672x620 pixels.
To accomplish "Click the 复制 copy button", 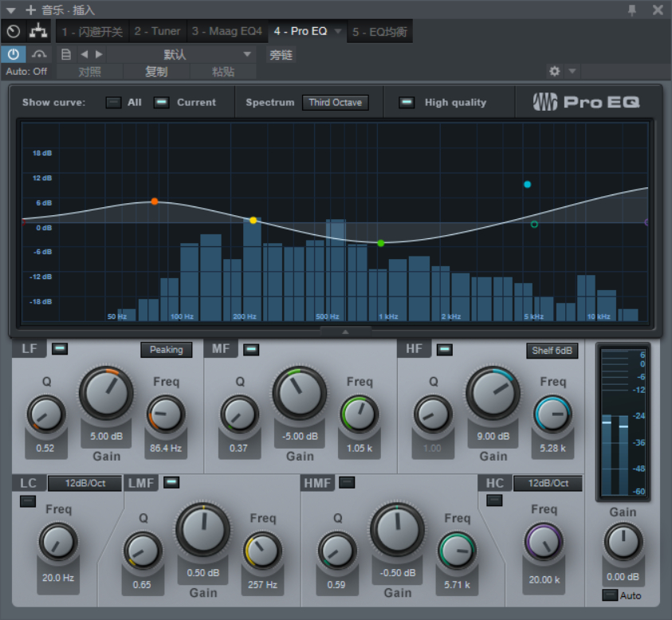I will pyautogui.click(x=156, y=71).
